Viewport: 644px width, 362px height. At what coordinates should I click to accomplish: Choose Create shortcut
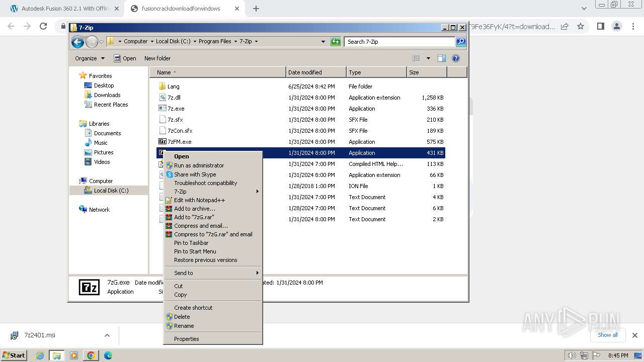(x=213, y=308)
